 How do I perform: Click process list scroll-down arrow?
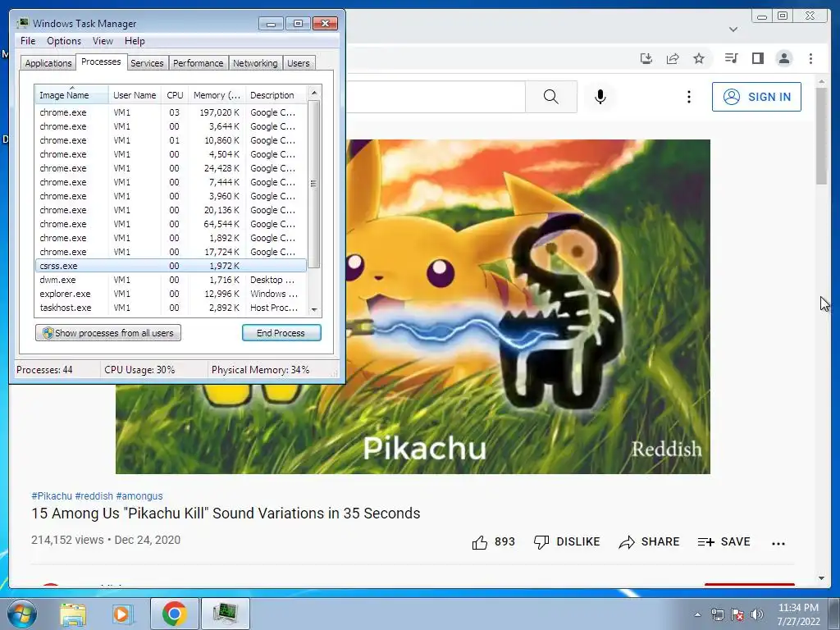point(314,309)
